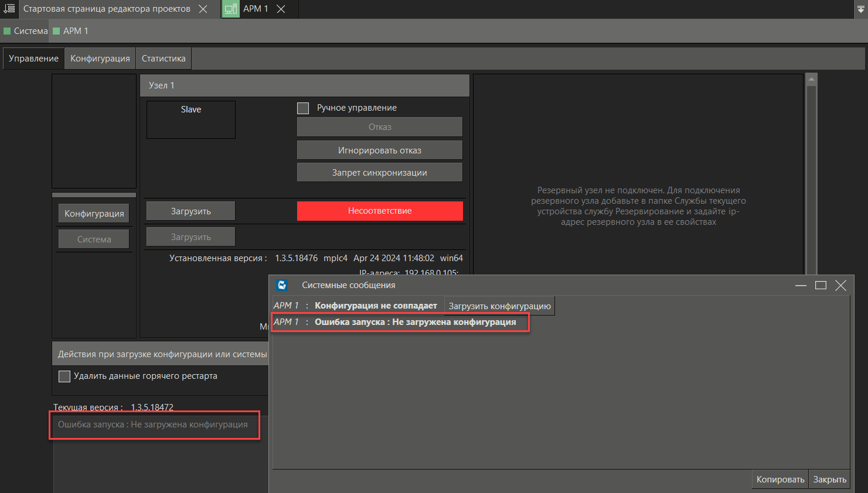Click Загрузить конфигурацию in system messages
Screen dimensions: 868x493
tap(499, 306)
